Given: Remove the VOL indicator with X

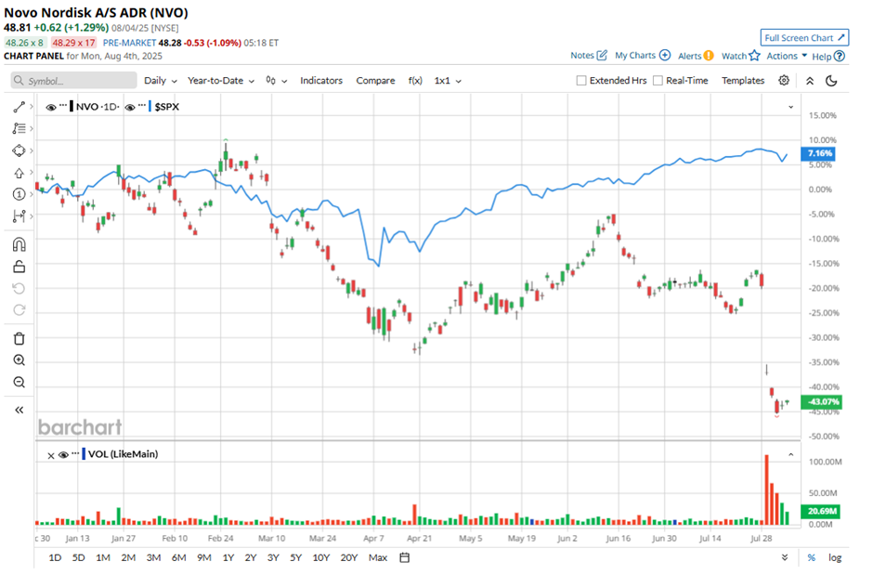Looking at the screenshot, I should 51,455.
